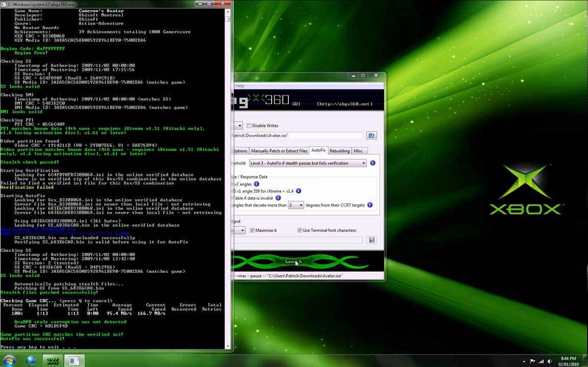Click the volume speaker tray icon
The image size is (588, 367).
click(x=549, y=361)
